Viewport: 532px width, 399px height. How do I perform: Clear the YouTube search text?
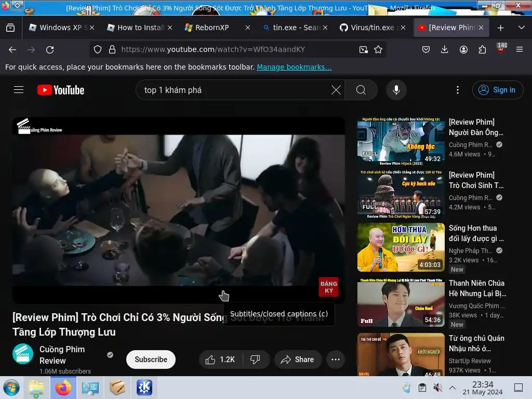click(x=336, y=90)
